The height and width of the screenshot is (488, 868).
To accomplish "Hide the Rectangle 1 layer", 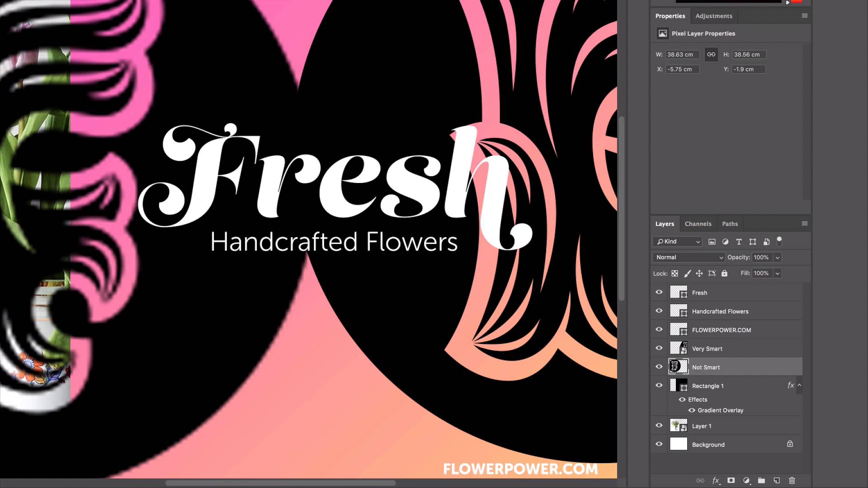I will tap(659, 385).
